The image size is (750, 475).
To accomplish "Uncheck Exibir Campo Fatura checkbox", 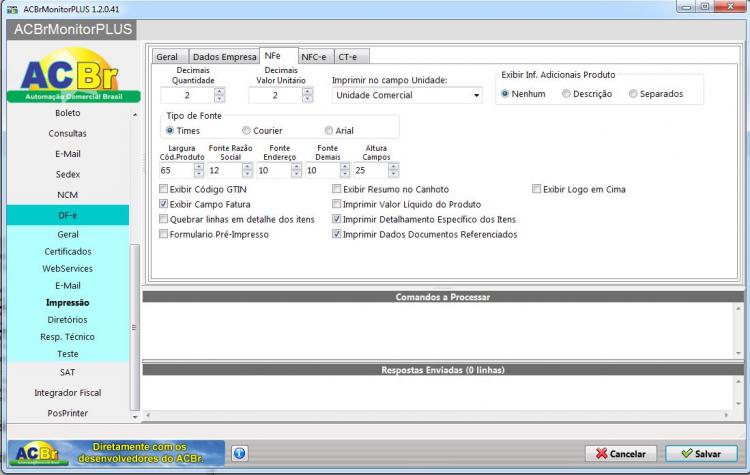I will point(164,204).
